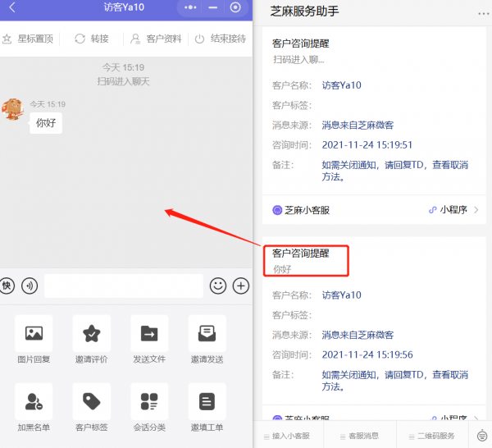Open 芝麻服务助手 more options dots
Image resolution: width=492 pixels, height=448 pixels.
pos(484,13)
